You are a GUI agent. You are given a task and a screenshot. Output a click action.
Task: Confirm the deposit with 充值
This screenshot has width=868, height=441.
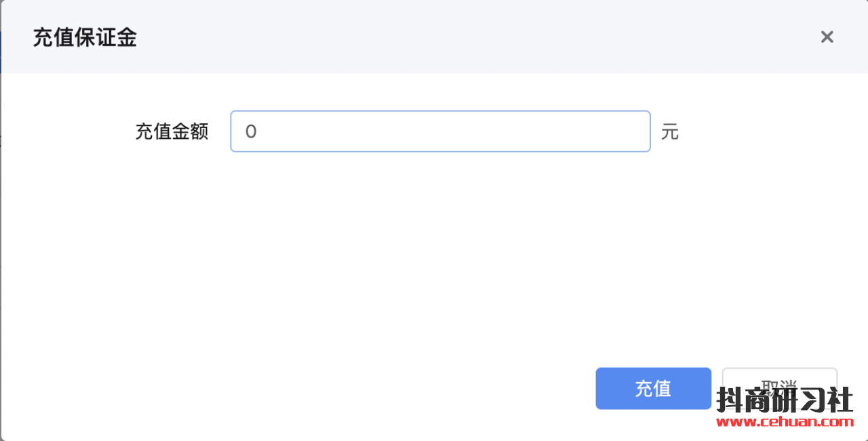pyautogui.click(x=653, y=388)
